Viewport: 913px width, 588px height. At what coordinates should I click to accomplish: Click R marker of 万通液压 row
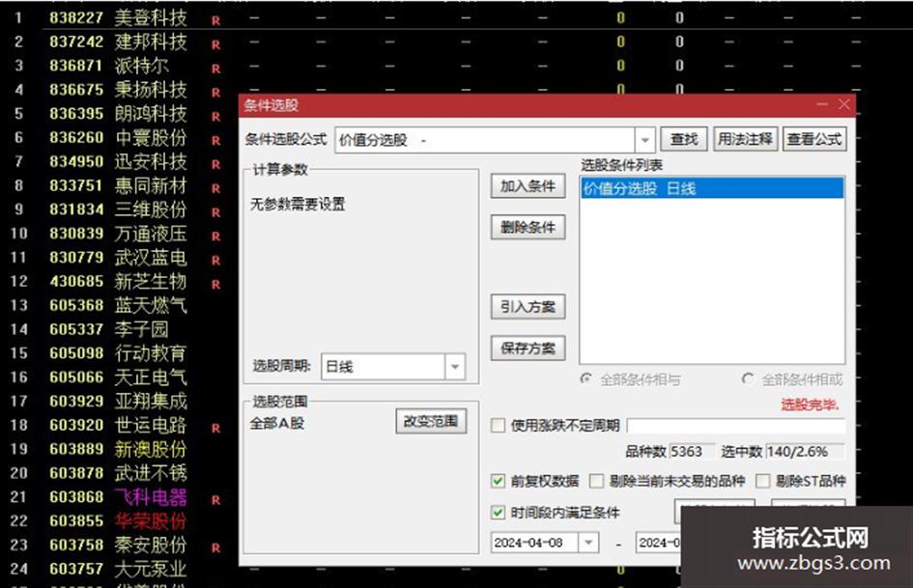tap(216, 237)
